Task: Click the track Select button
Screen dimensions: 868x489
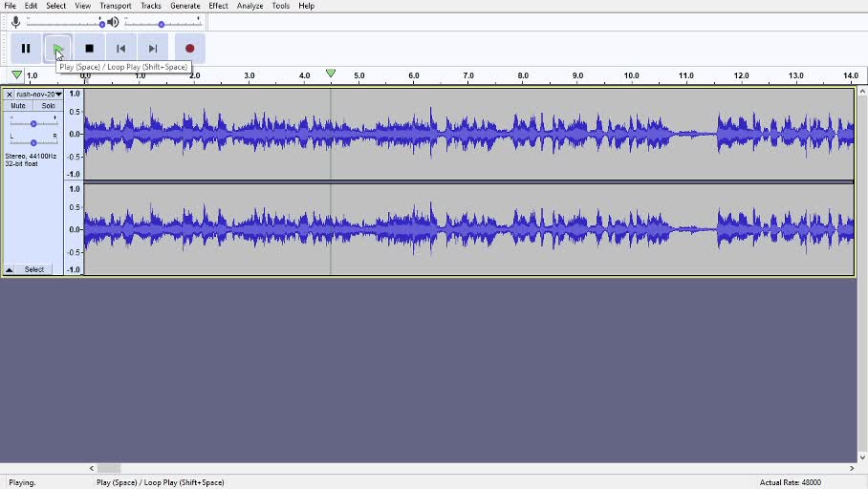Action: coord(33,269)
